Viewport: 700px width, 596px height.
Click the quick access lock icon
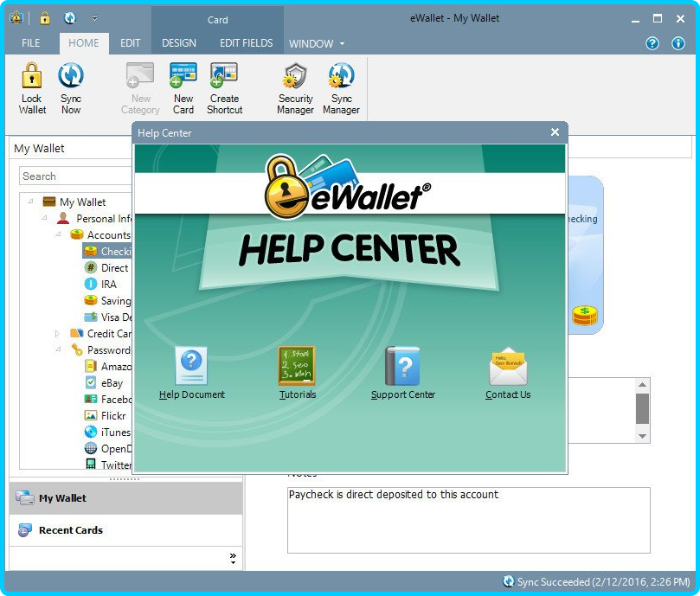click(45, 18)
